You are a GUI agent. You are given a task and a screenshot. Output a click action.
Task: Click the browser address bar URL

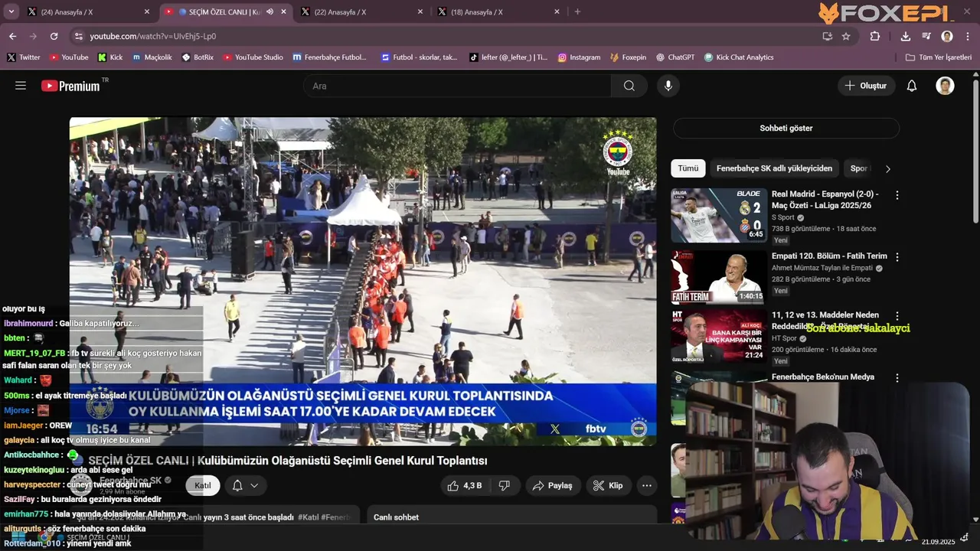coord(153,36)
